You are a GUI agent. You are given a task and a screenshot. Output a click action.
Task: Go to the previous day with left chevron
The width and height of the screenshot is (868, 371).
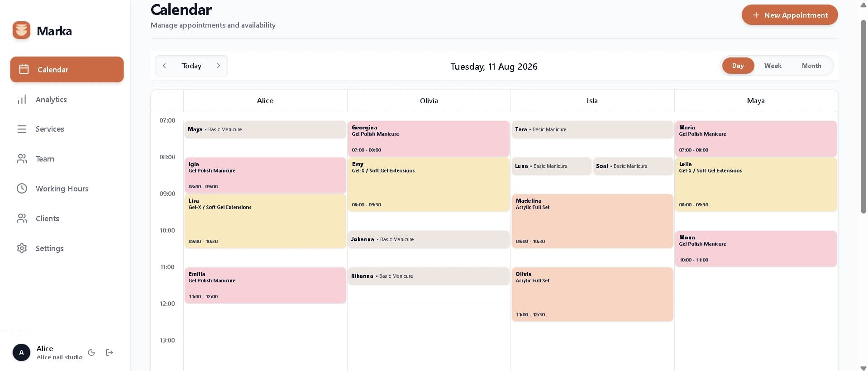pyautogui.click(x=164, y=66)
